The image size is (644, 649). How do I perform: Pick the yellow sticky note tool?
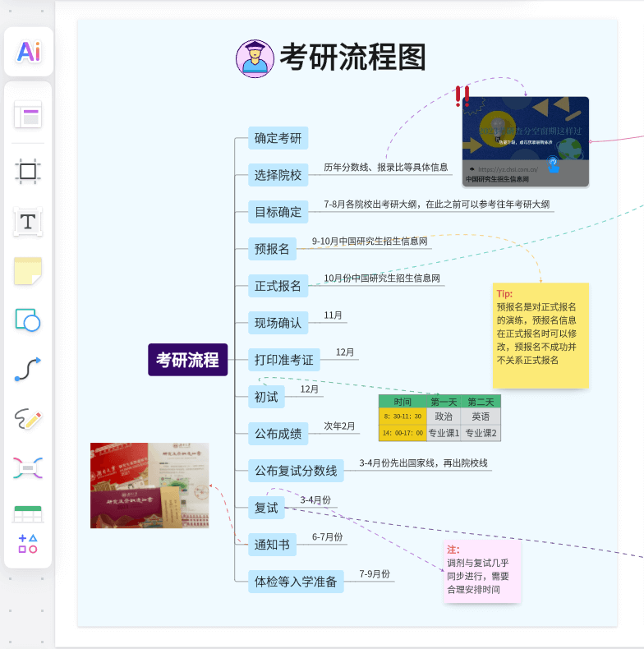coord(28,271)
